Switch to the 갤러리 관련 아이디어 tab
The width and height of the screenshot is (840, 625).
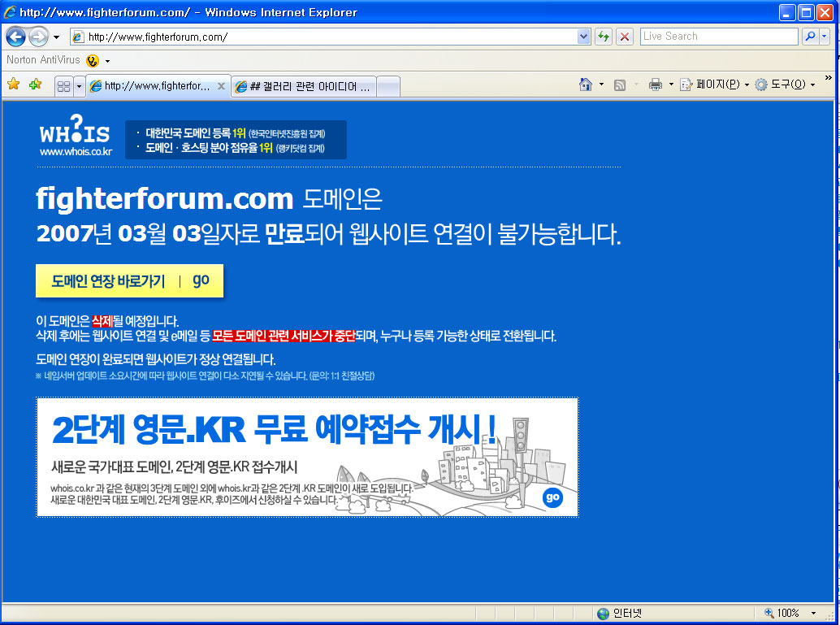point(304,86)
